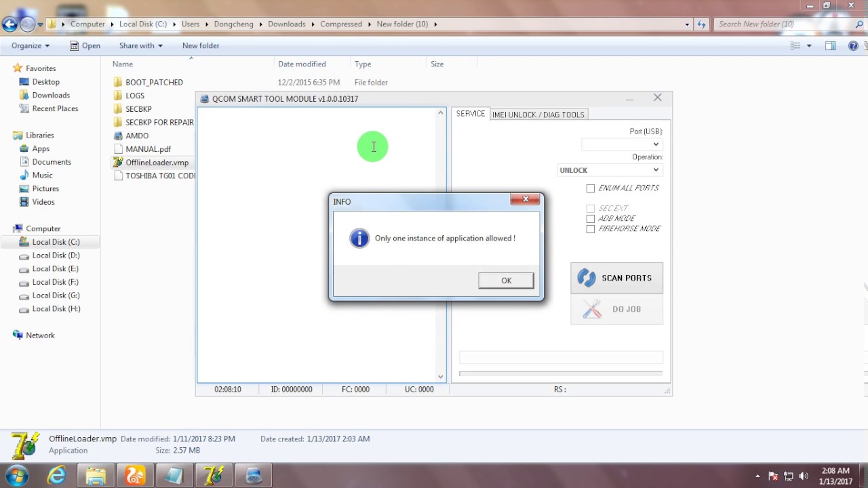Select the MANUAL.pdf file icon
868x488 pixels.
pos(119,149)
